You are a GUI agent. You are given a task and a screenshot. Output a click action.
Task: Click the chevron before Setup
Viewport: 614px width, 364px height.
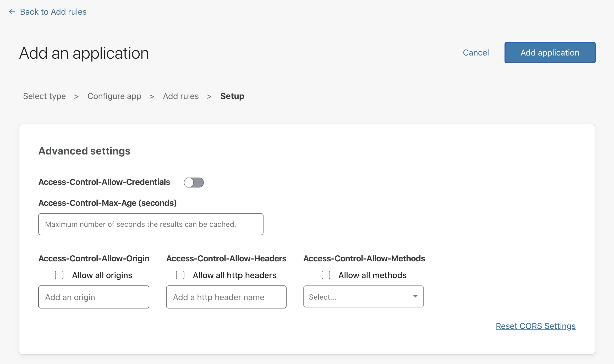pos(209,97)
